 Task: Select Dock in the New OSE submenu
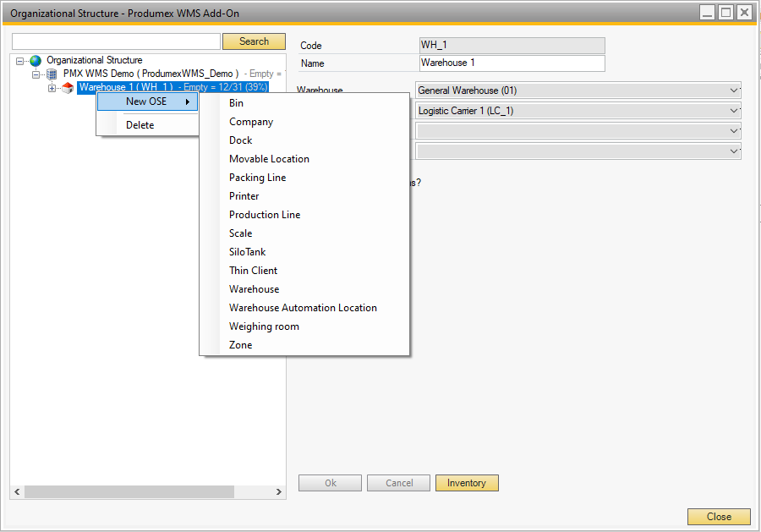(240, 140)
